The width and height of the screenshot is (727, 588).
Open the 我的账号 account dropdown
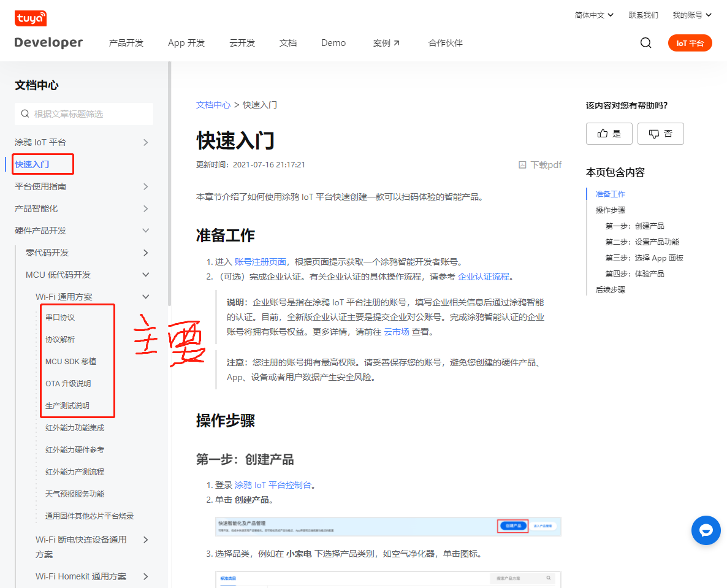pyautogui.click(x=692, y=15)
